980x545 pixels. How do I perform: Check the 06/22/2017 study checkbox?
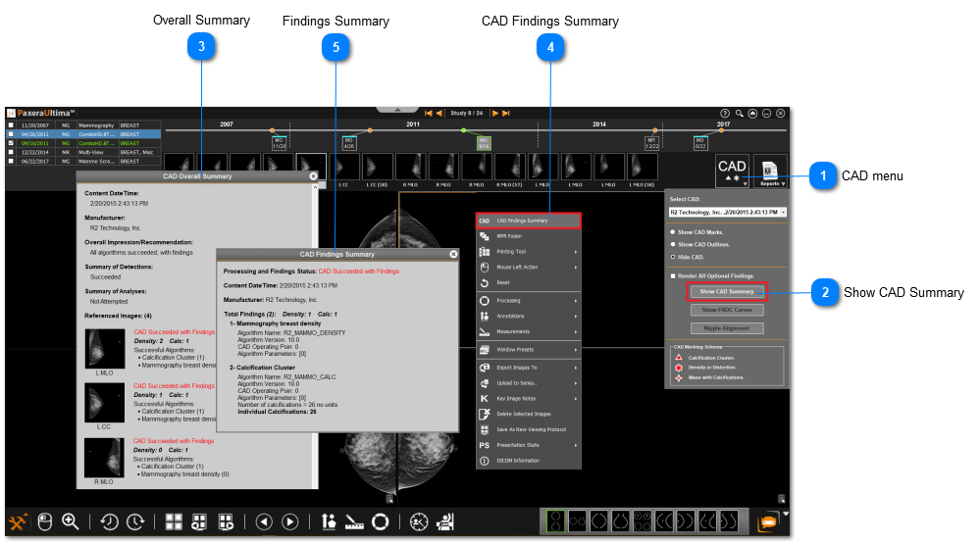pos(11,161)
